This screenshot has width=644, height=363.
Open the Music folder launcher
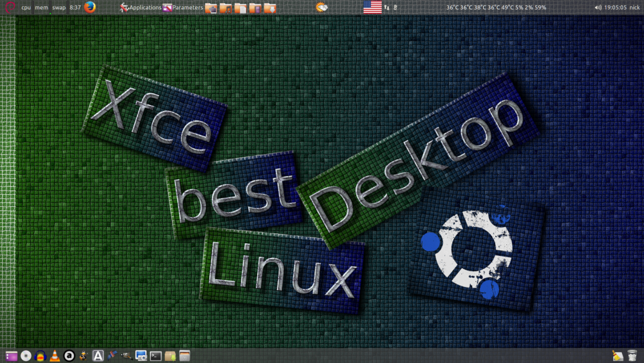pos(225,8)
